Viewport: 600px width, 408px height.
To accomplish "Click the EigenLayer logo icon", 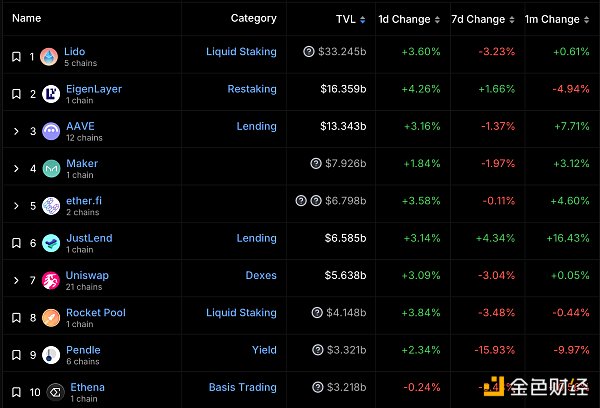I will pos(50,94).
